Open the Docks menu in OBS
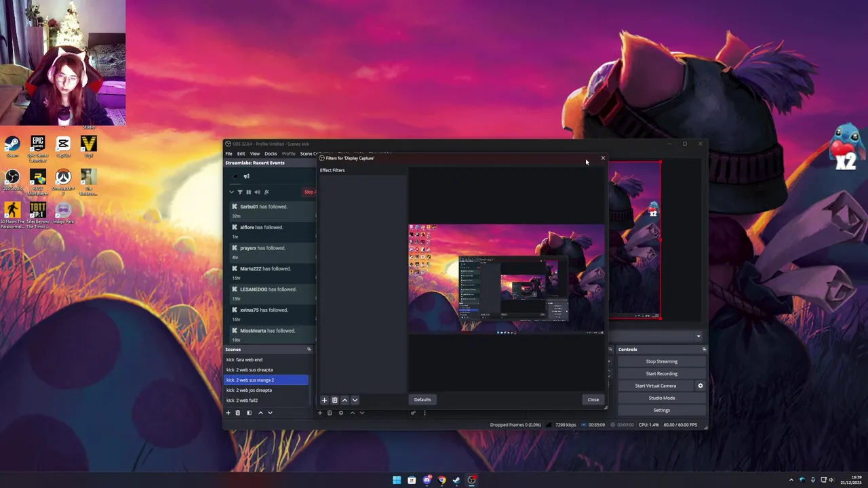 [271, 154]
